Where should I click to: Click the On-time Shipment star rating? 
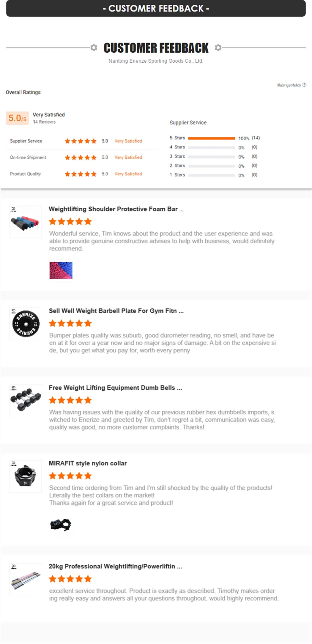[x=80, y=157]
